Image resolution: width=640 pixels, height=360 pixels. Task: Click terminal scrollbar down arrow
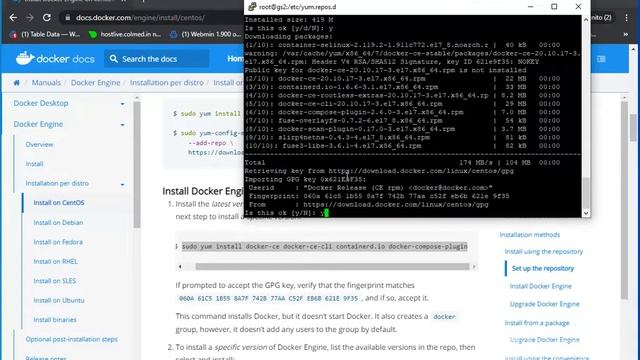point(586,213)
